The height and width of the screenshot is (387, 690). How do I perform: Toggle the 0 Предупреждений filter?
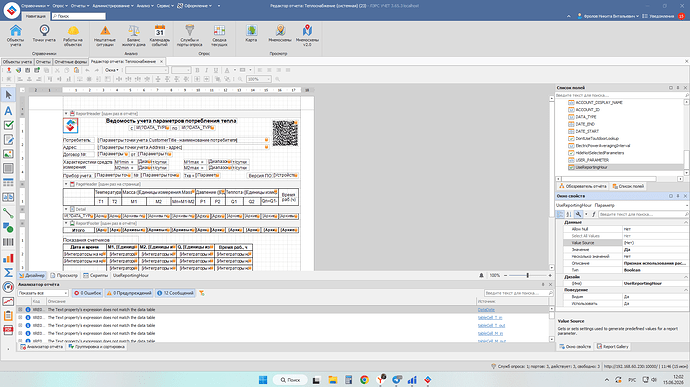click(129, 293)
